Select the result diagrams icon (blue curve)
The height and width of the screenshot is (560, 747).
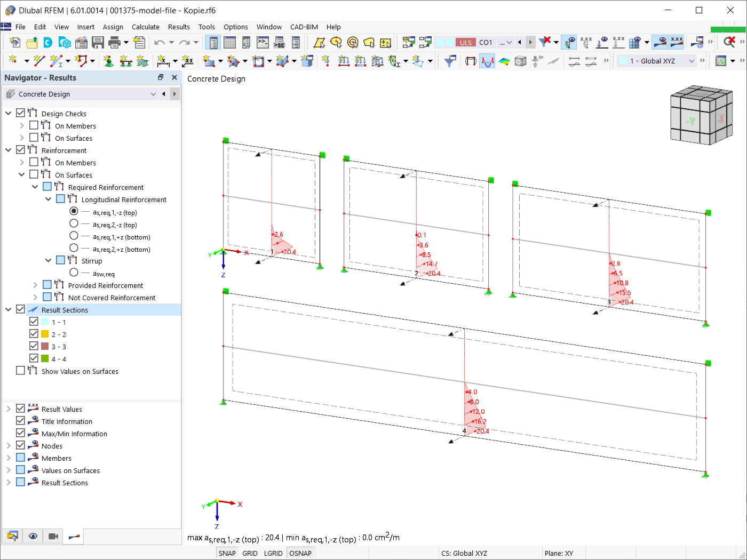click(487, 61)
